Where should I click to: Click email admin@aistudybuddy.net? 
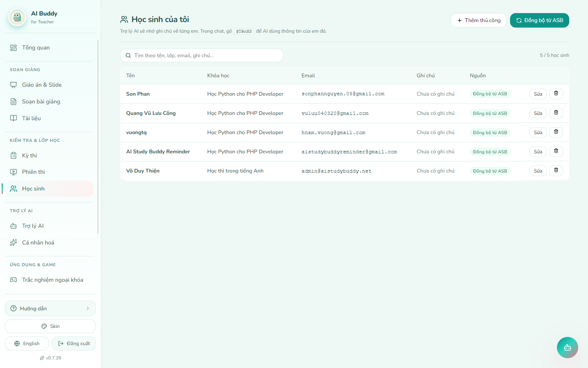pyautogui.click(x=336, y=171)
